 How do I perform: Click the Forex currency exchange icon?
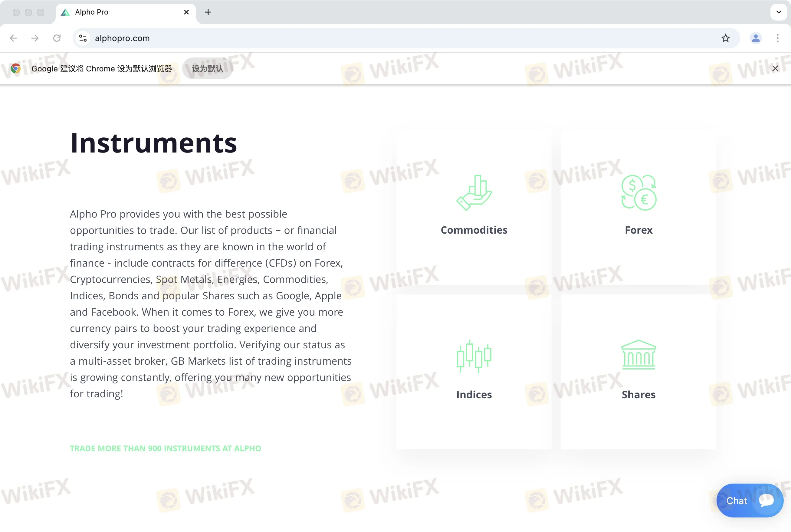tap(638, 193)
